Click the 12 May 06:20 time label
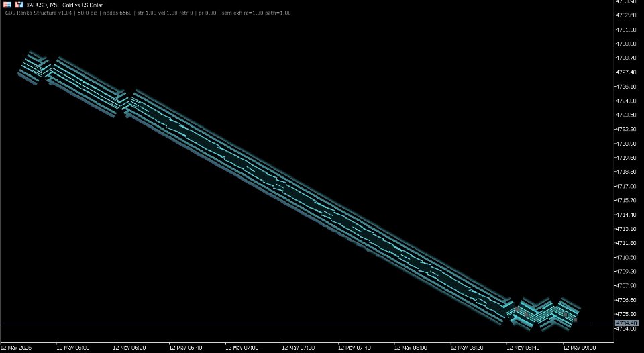This screenshot has width=644, height=353. (x=129, y=348)
